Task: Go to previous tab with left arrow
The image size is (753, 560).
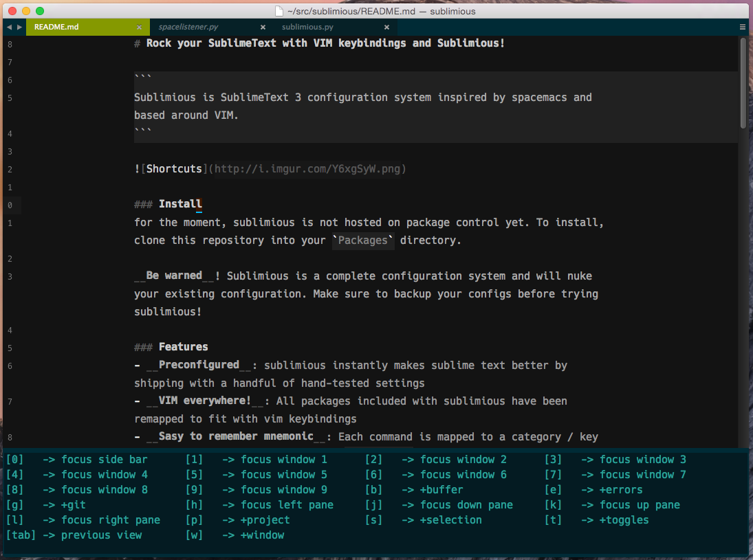Action: click(x=9, y=27)
